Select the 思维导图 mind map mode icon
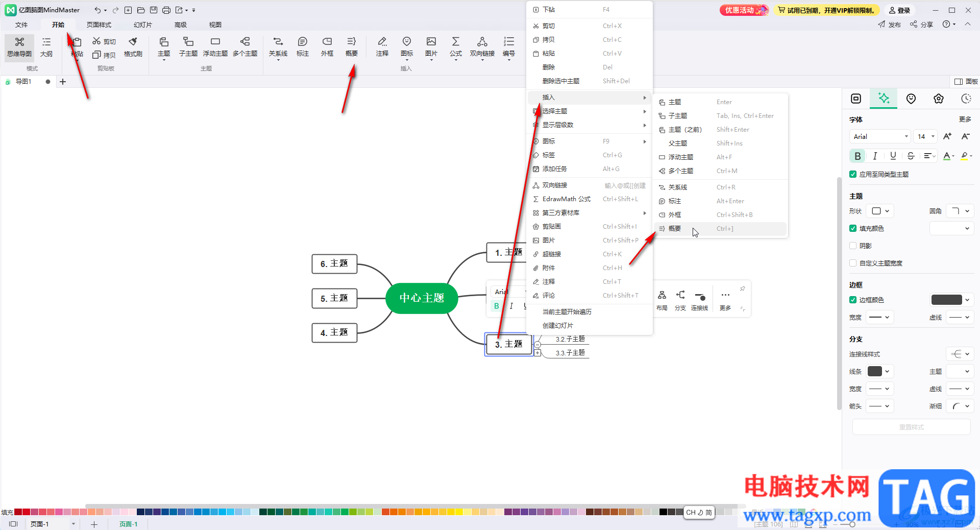Image resolution: width=980 pixels, height=530 pixels. point(19,46)
